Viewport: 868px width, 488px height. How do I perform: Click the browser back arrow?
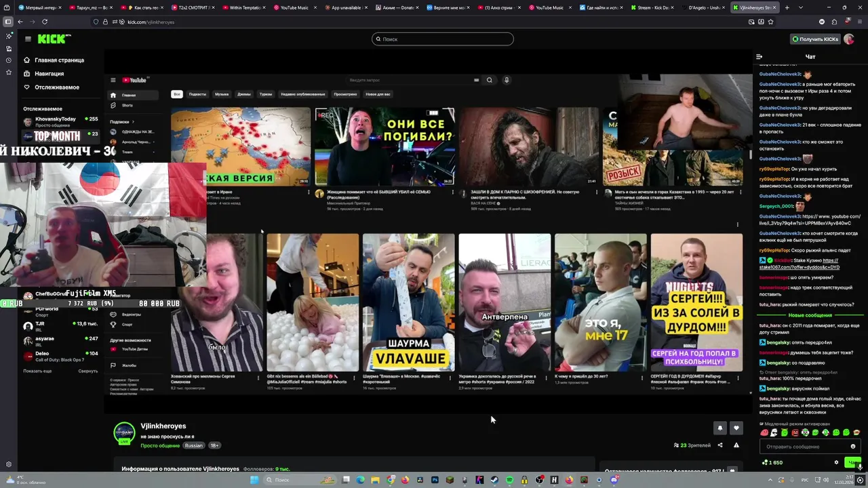(20, 22)
